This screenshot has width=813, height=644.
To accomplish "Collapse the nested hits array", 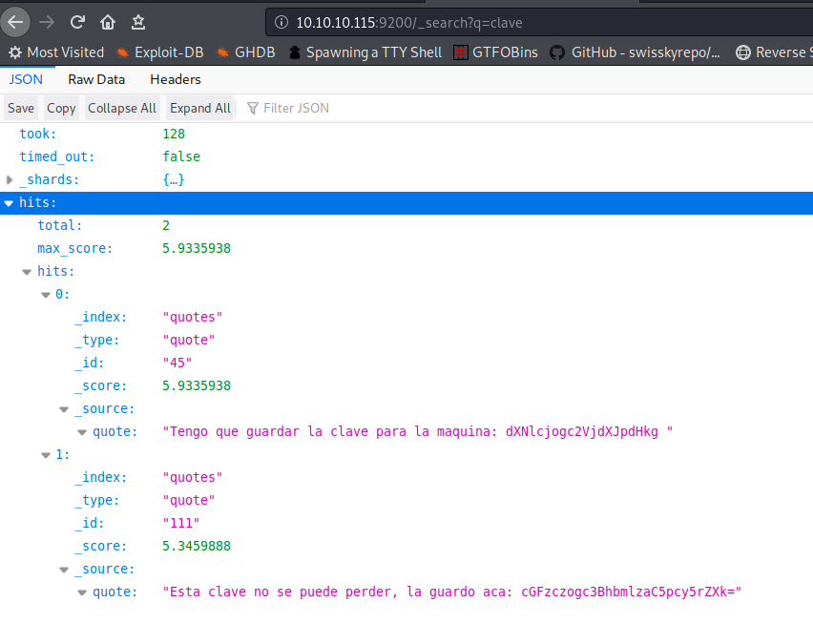I will coord(27,272).
